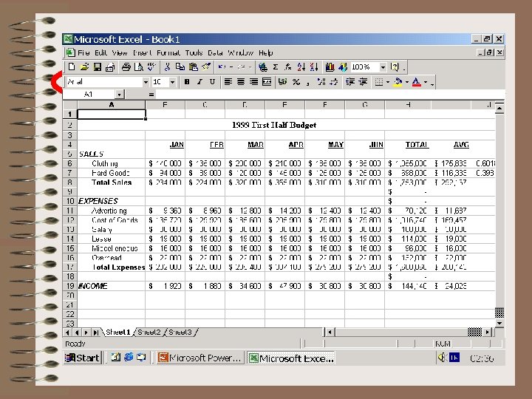Switch to Microsoft PowerPoint taskbar button
532x399 pixels.
pyautogui.click(x=200, y=358)
